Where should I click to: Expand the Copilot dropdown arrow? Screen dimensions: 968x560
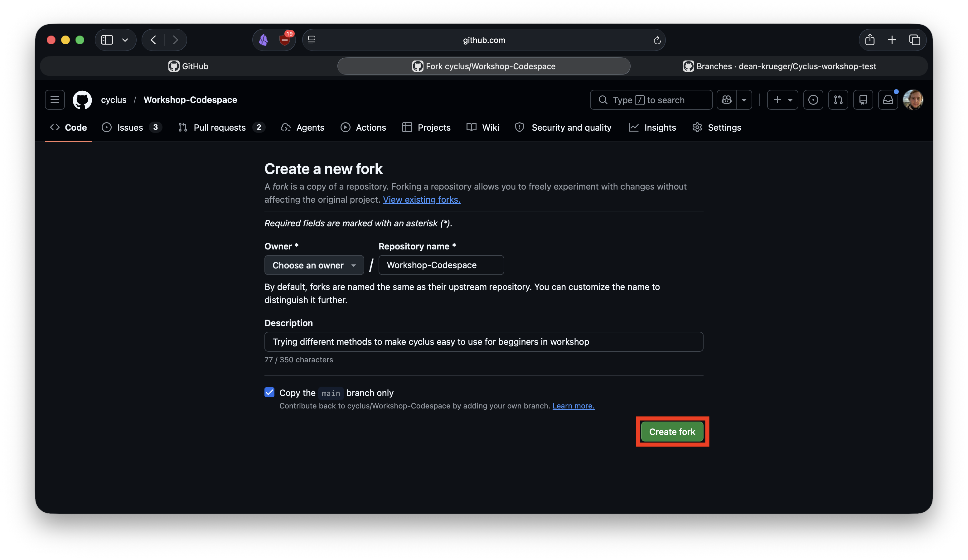pos(744,100)
